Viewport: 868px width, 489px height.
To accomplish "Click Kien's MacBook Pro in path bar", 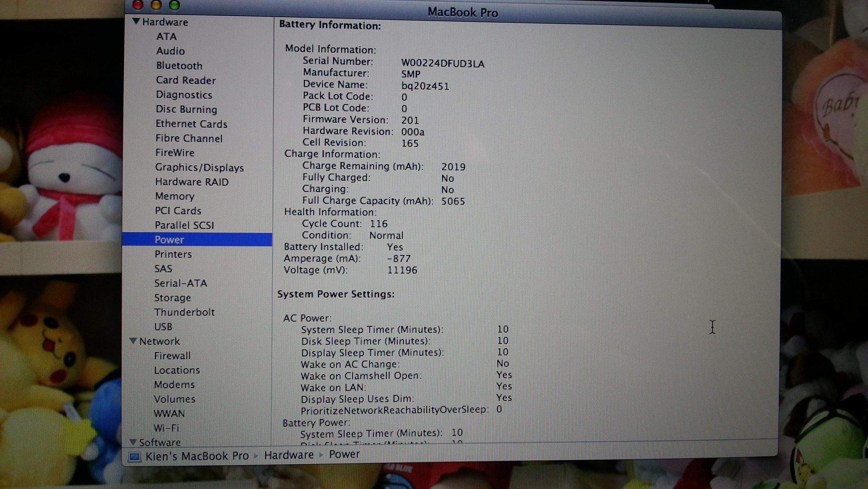I will click(197, 456).
